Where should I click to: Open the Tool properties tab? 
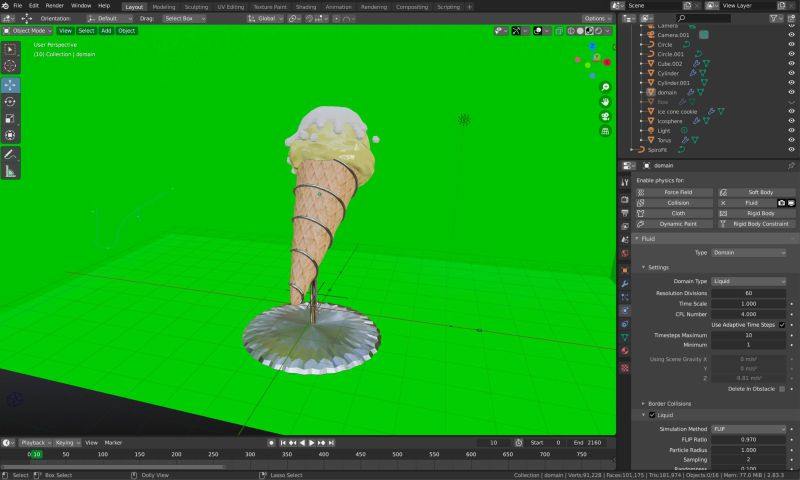click(x=625, y=182)
